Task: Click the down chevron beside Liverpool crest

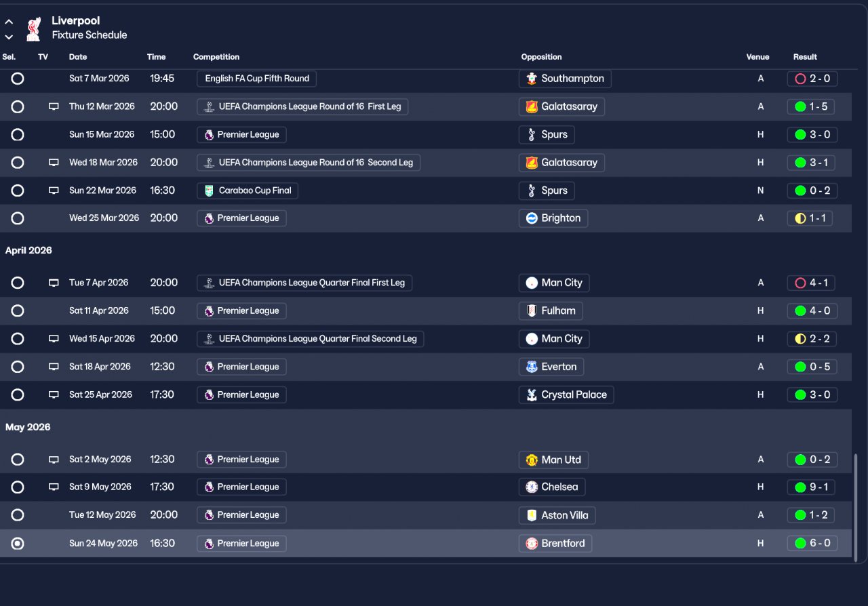Action: coord(9,37)
